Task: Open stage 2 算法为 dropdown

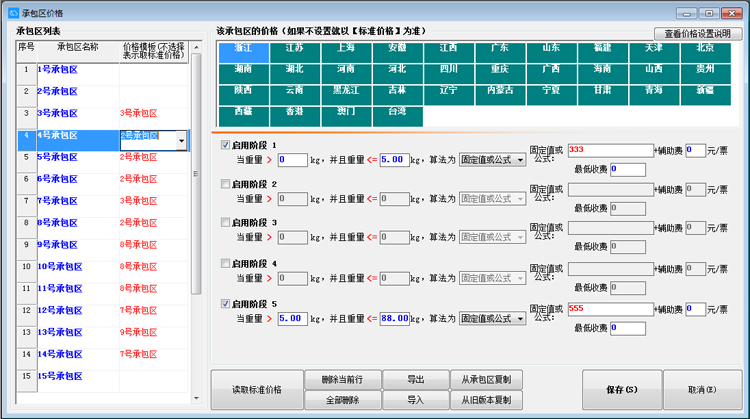Action: [492, 198]
